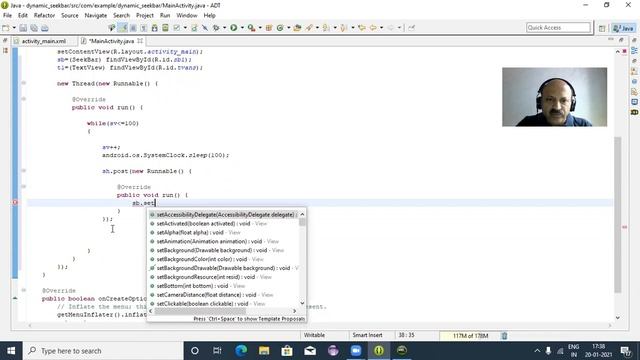Toggle the Breadcrumb toolbar button
This screenshot has width=640, height=360.
pos(111,28)
